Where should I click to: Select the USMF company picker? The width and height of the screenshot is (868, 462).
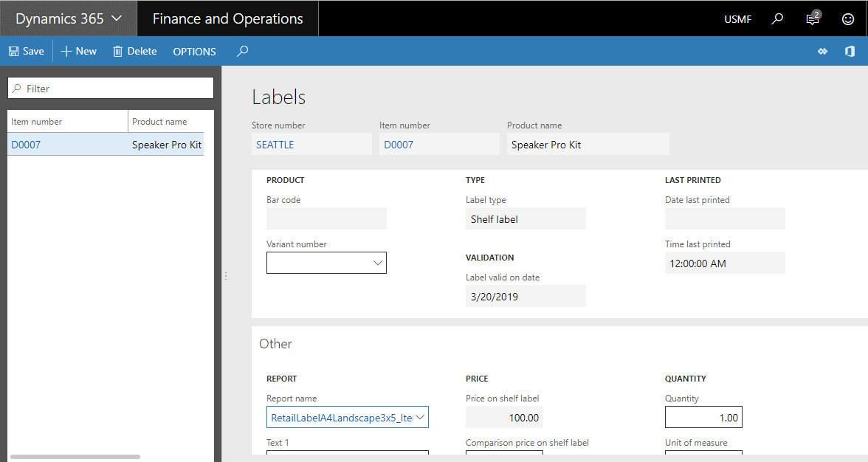(737, 19)
